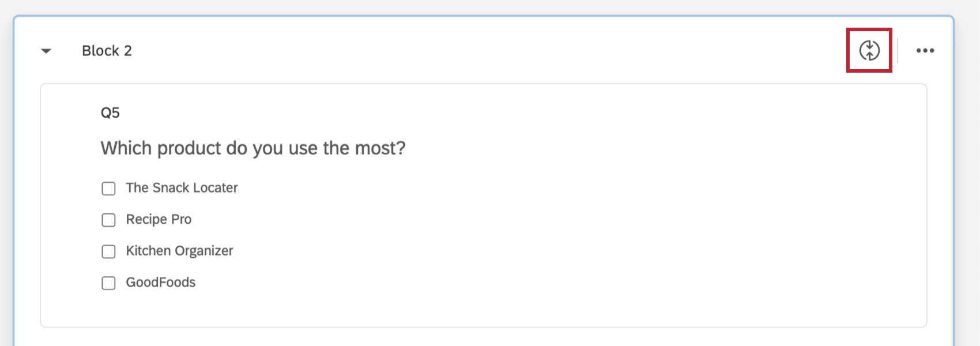Open the Block 2 three-dot options menu
This screenshot has width=980, height=346.
pyautogui.click(x=925, y=51)
